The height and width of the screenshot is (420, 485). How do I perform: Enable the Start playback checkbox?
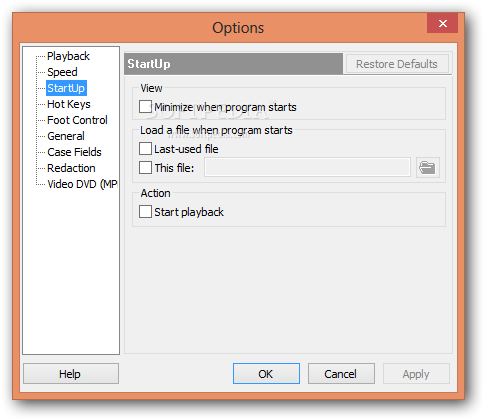pyautogui.click(x=145, y=212)
